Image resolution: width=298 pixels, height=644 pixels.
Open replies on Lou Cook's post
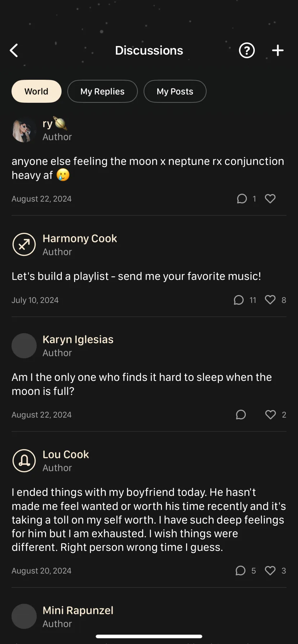point(240,571)
